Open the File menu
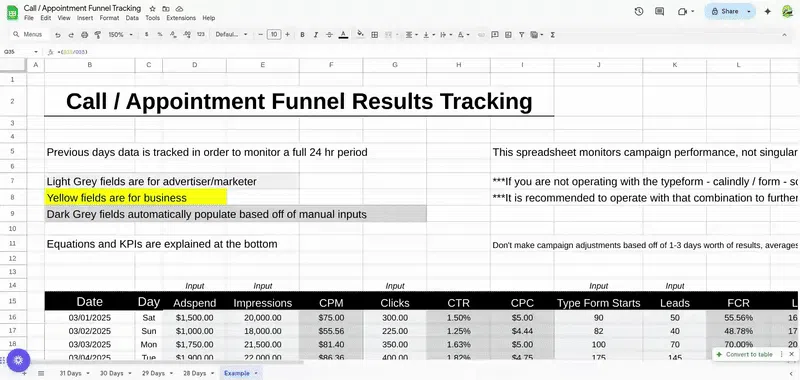800x380 pixels. [x=29, y=18]
